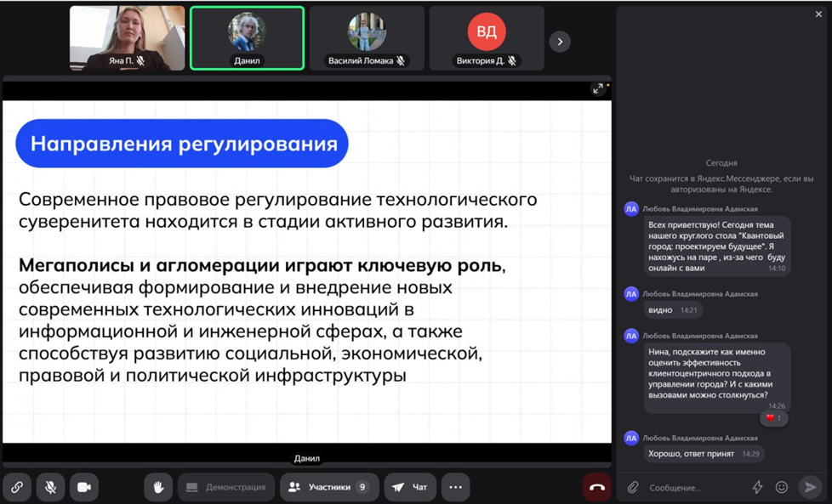Viewport: 832px width, 504px height.
Task: Open the Участники participants list
Action: (328, 487)
